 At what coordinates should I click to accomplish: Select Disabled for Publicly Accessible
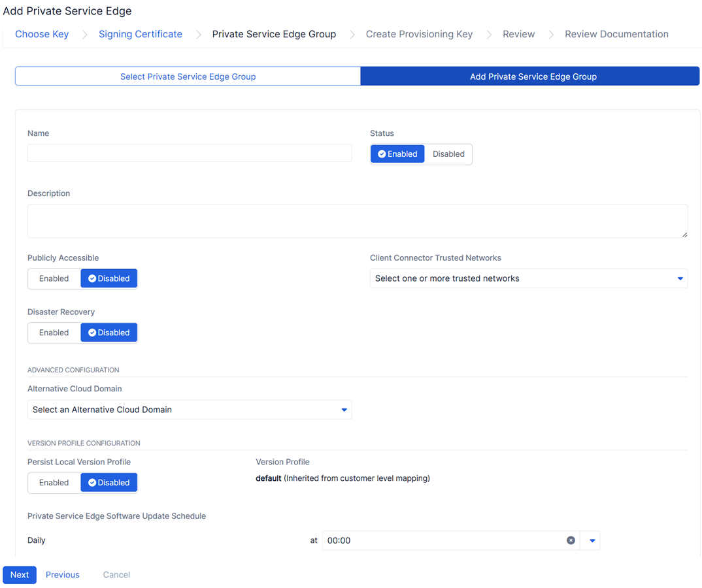(x=109, y=278)
